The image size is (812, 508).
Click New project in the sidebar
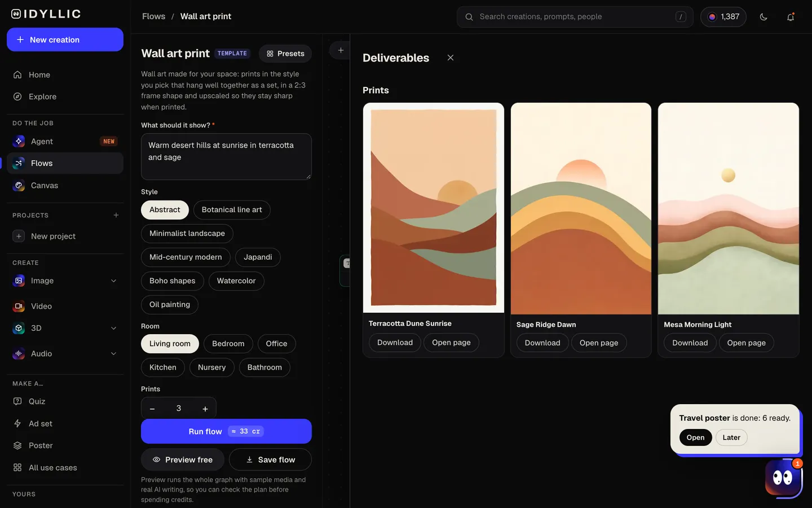(65, 236)
